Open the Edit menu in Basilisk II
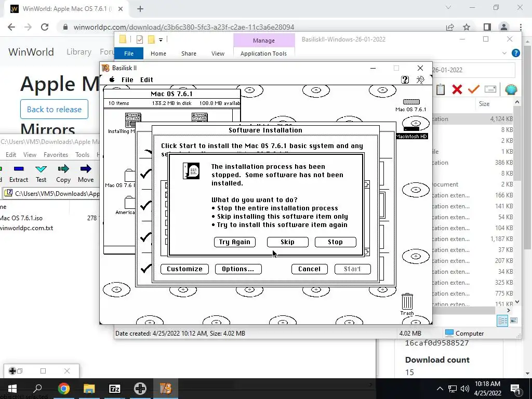 (147, 79)
